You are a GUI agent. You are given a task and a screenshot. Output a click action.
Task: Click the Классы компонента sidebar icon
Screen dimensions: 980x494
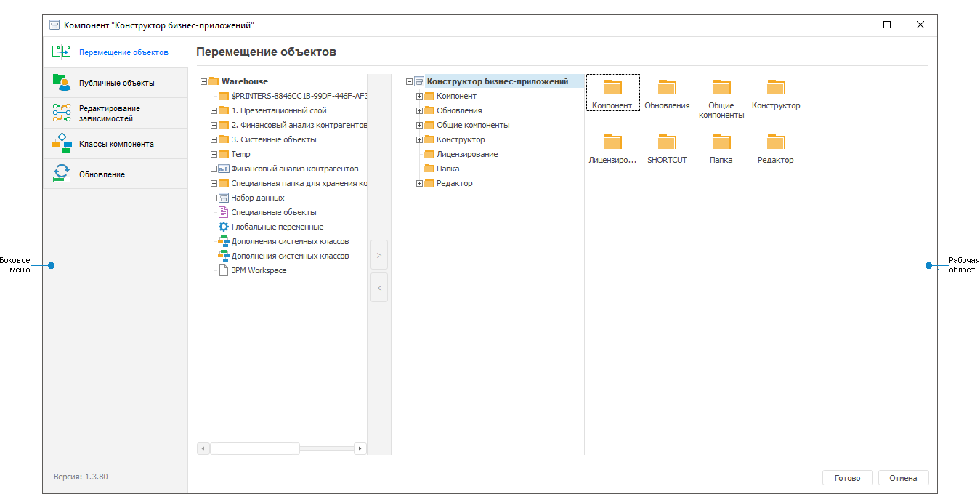[x=62, y=143]
